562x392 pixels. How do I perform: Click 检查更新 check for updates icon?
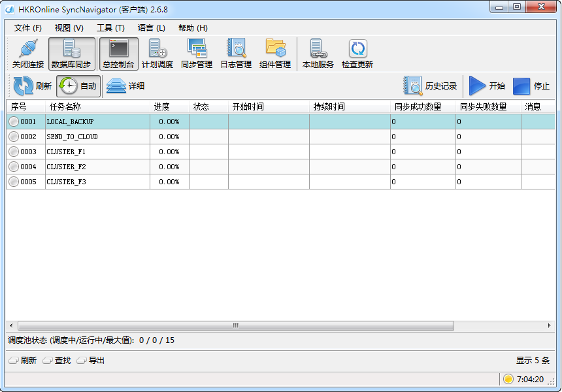[x=357, y=54]
